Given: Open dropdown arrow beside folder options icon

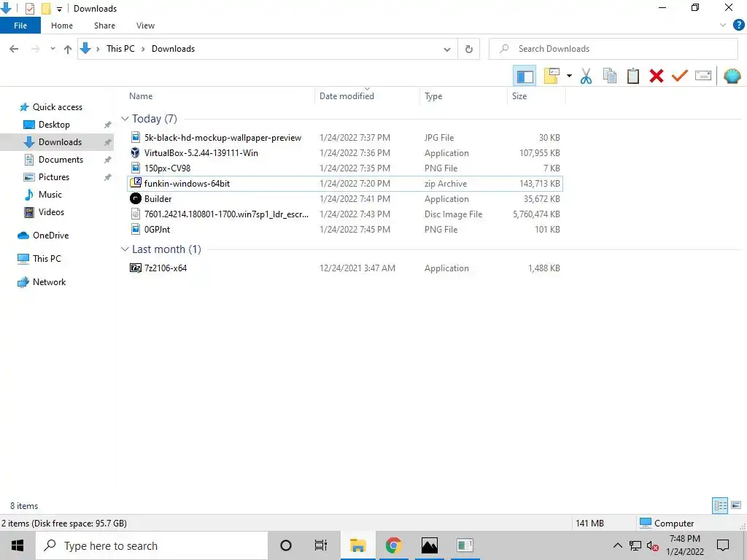Looking at the screenshot, I should pos(569,76).
